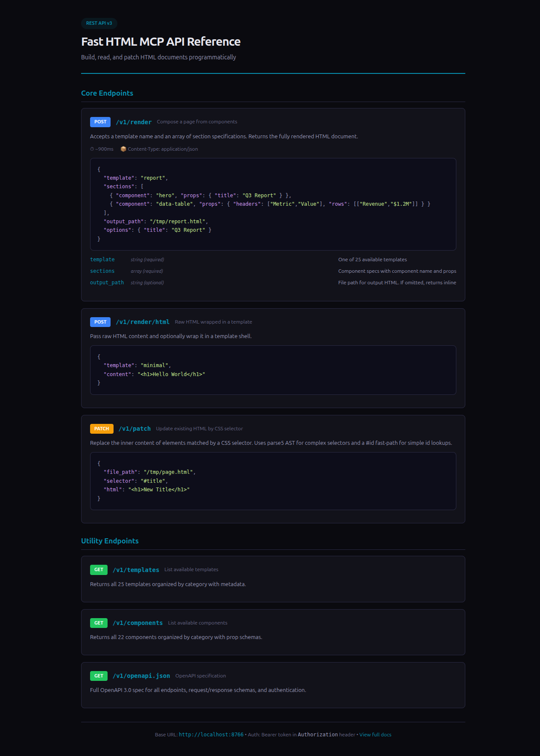Click the "data-table" component line in code
The image size is (540, 756).
(x=270, y=204)
